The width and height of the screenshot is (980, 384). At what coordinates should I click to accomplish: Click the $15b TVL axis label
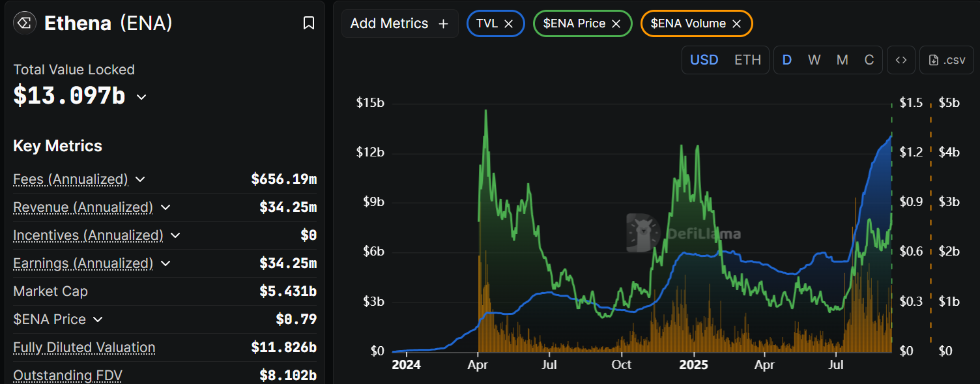click(x=370, y=103)
